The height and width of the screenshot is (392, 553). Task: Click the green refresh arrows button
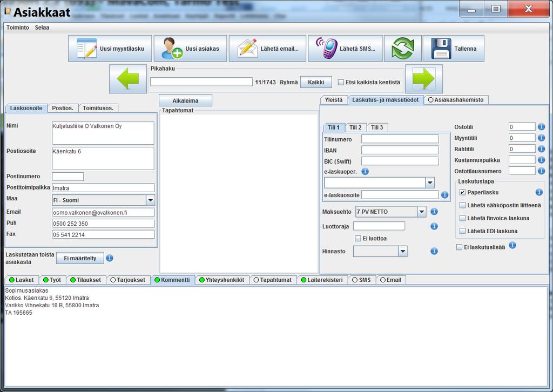(x=403, y=48)
